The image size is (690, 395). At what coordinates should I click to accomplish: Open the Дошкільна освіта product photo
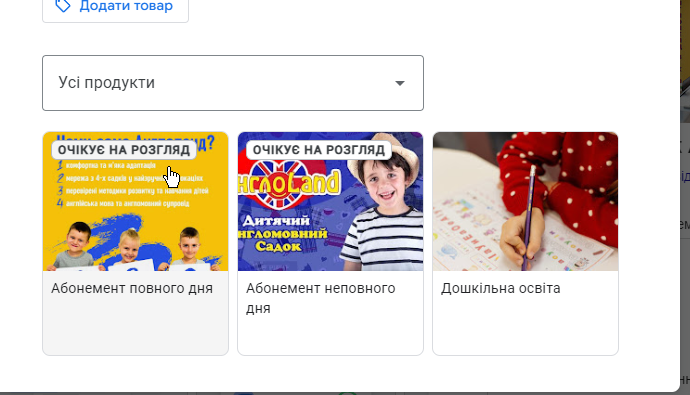click(525, 201)
